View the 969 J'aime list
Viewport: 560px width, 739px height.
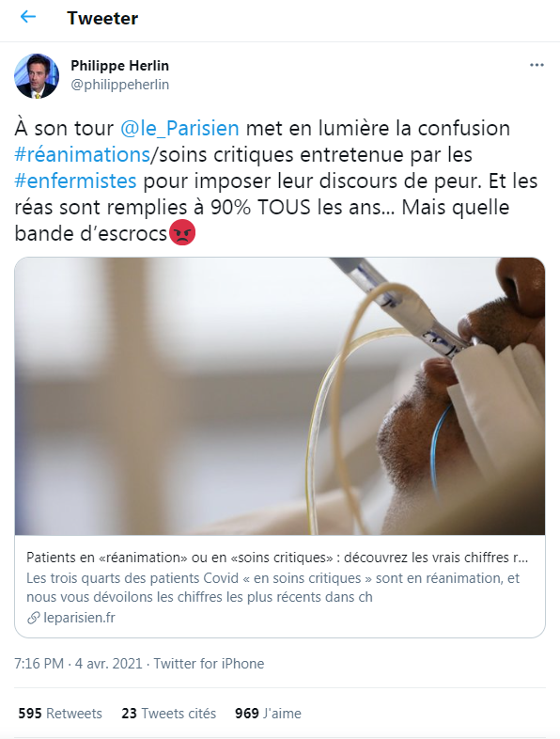coord(268,714)
